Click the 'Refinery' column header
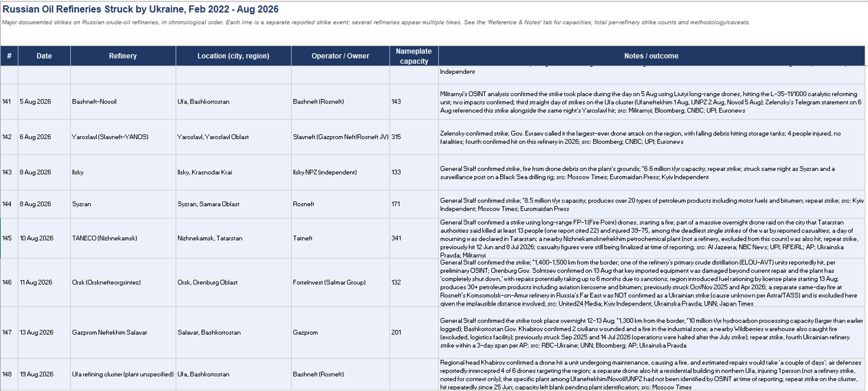The width and height of the screenshot is (868, 391). 123,56
